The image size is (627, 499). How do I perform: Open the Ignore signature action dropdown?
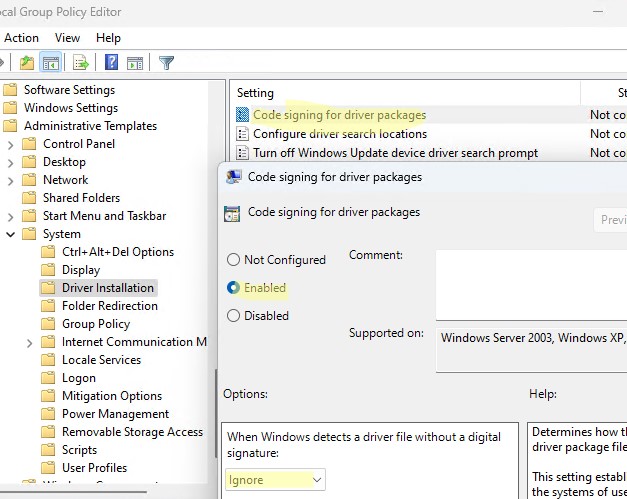click(x=276, y=480)
